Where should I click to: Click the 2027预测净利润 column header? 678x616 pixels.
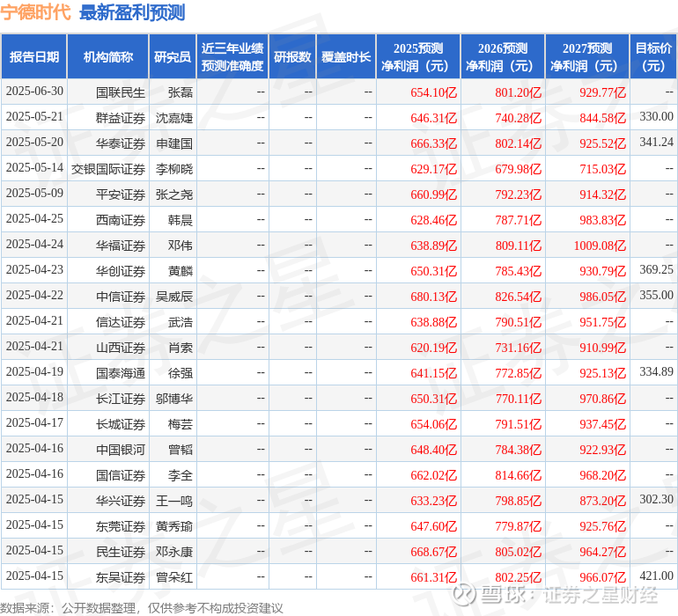pyautogui.click(x=587, y=56)
